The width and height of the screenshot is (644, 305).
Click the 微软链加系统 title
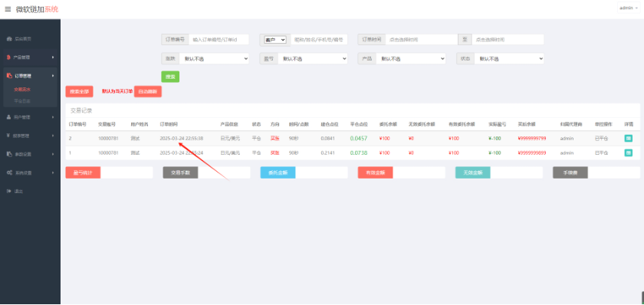click(37, 9)
